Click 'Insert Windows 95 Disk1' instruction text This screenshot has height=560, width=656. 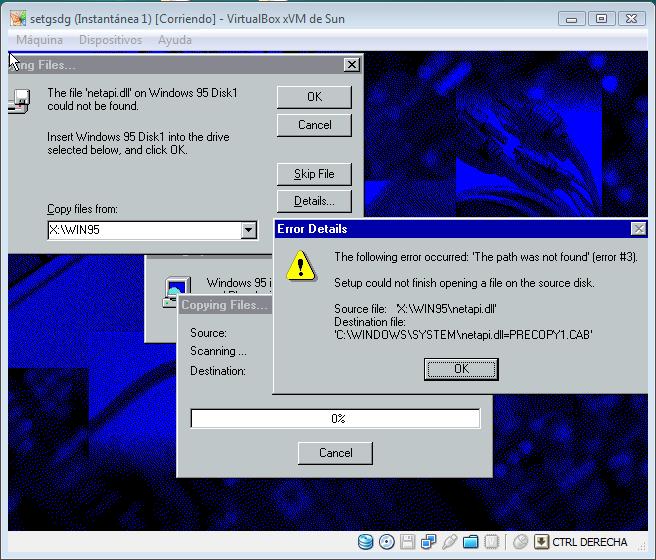point(138,143)
